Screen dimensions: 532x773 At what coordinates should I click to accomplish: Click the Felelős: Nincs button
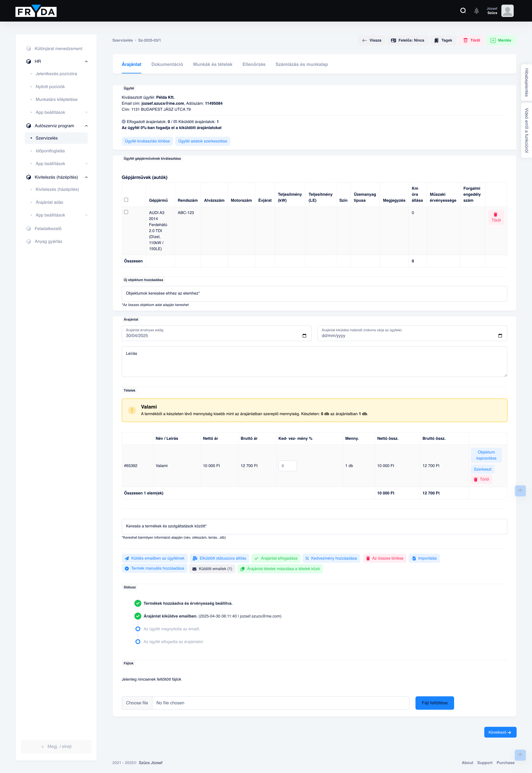(407, 40)
